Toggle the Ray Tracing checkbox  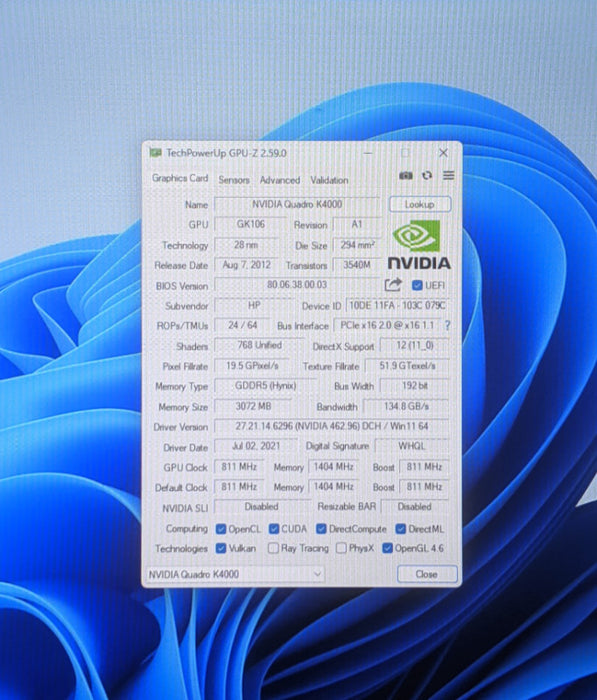pos(273,548)
